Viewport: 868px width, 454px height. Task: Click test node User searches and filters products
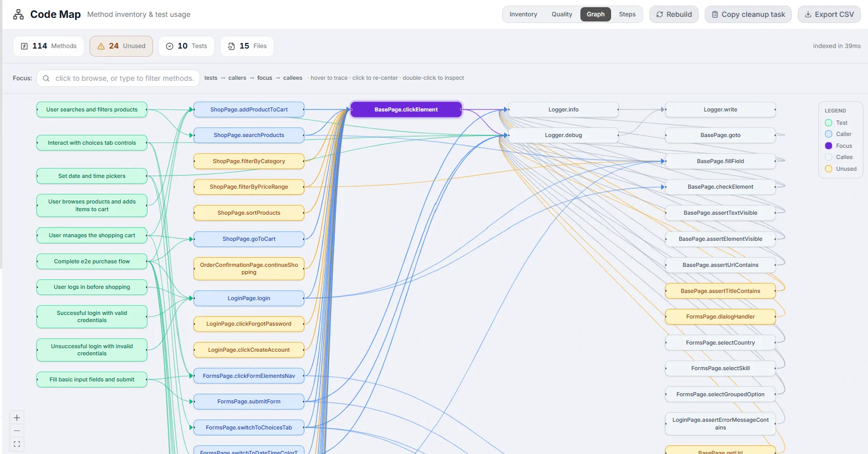(92, 109)
